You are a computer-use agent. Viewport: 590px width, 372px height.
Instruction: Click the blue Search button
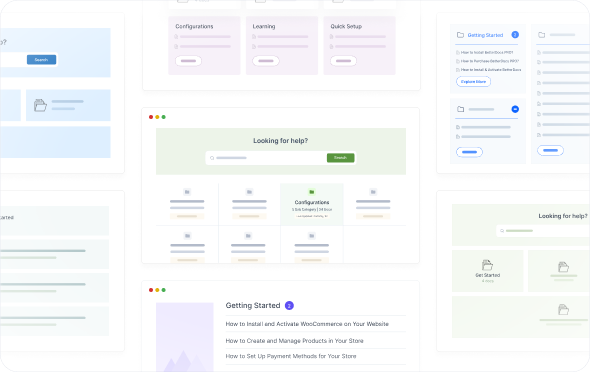(41, 59)
